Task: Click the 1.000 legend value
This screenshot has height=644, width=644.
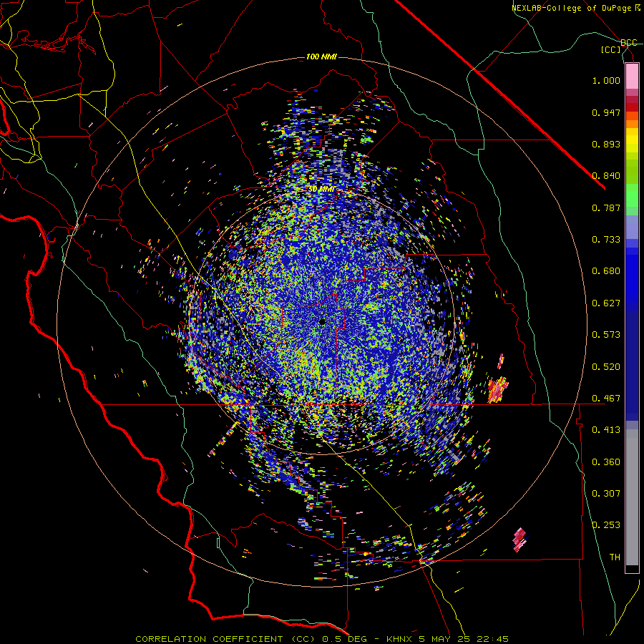Action: pos(606,80)
